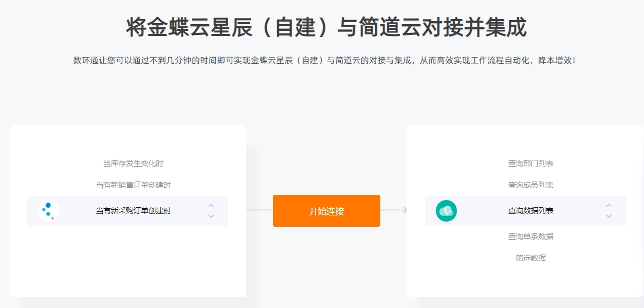Click blank area below 筛选数据 in right card
The height and width of the screenshot is (308, 644).
pos(525,280)
